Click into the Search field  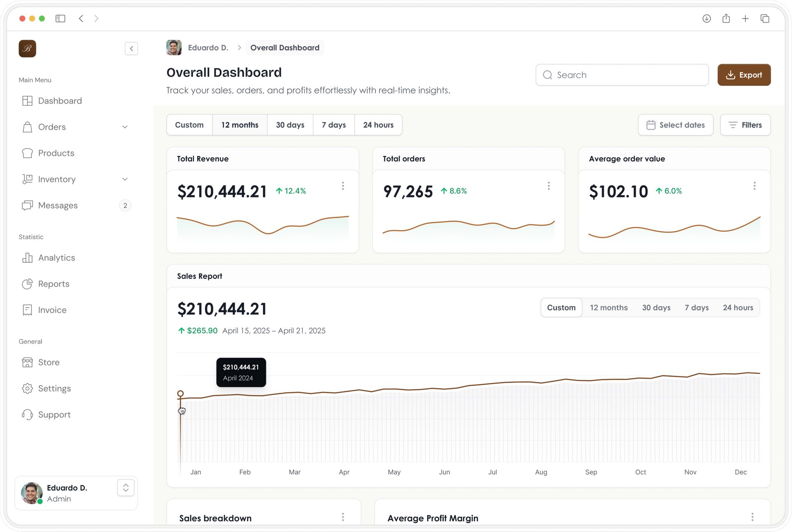(x=622, y=75)
